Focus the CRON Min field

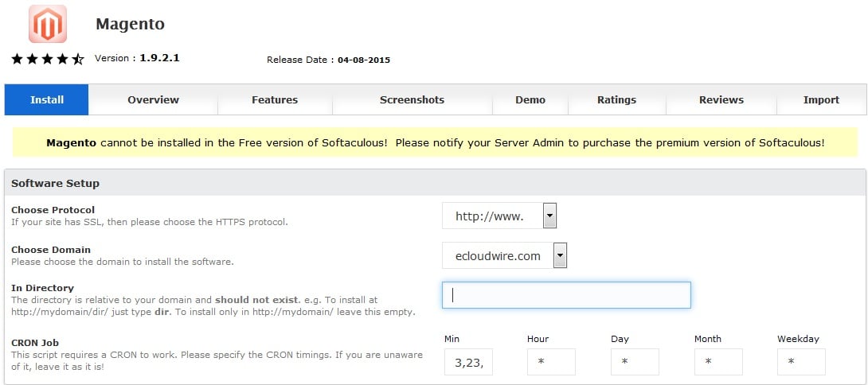coord(468,362)
